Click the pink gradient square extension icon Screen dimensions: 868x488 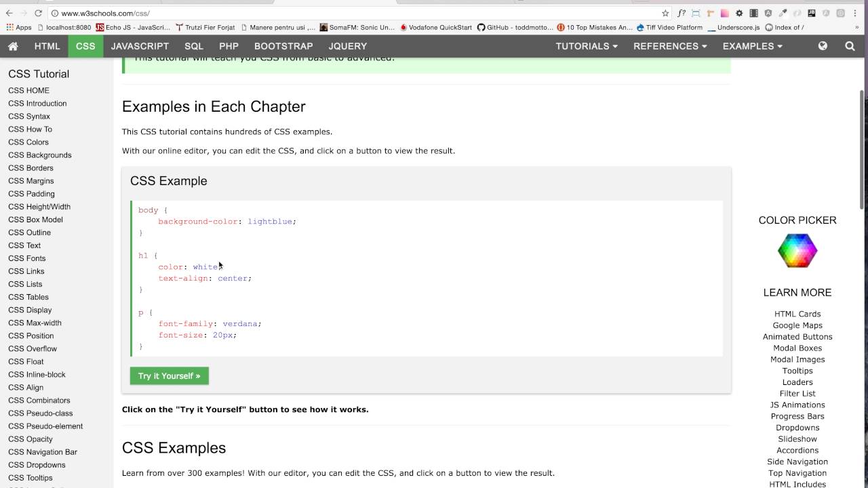pos(725,13)
